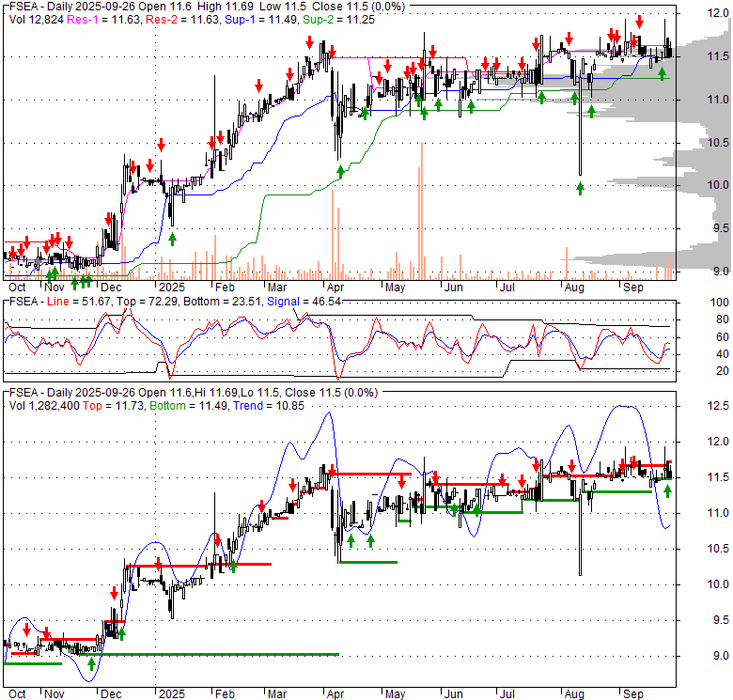Click the 2025 label under the lower chart

coord(172,694)
